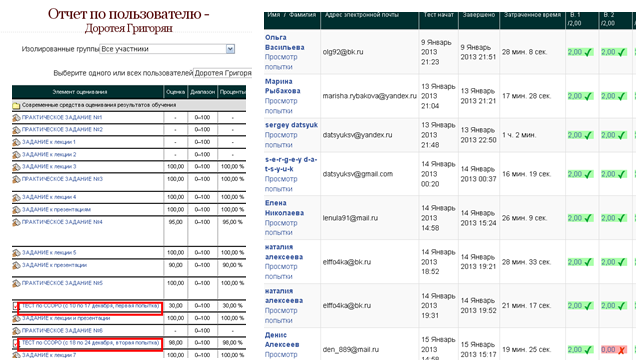Screen dimensions: 636x360
Task: Click the quiz icon beside ТЕСТ первая попытка
Action: coord(15,307)
